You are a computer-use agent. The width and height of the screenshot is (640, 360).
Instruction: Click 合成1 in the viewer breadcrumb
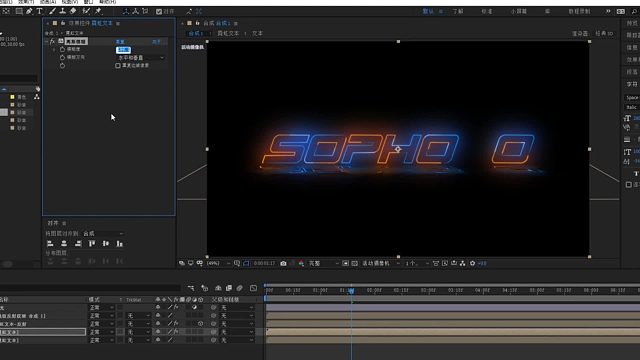196,33
